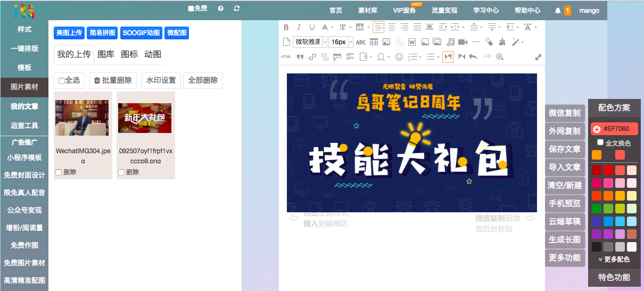Justify the paragraph text

pyautogui.click(x=417, y=27)
